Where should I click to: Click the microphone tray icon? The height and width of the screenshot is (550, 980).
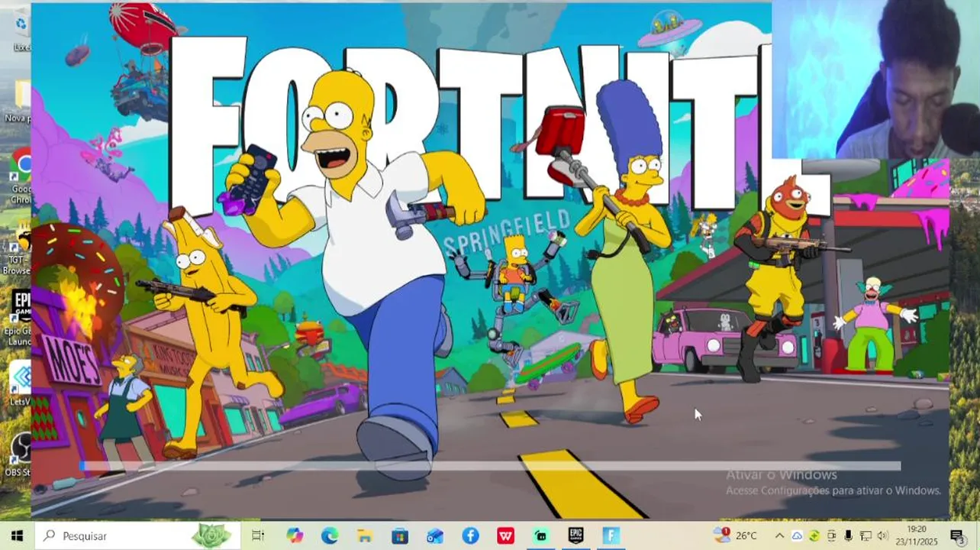849,535
